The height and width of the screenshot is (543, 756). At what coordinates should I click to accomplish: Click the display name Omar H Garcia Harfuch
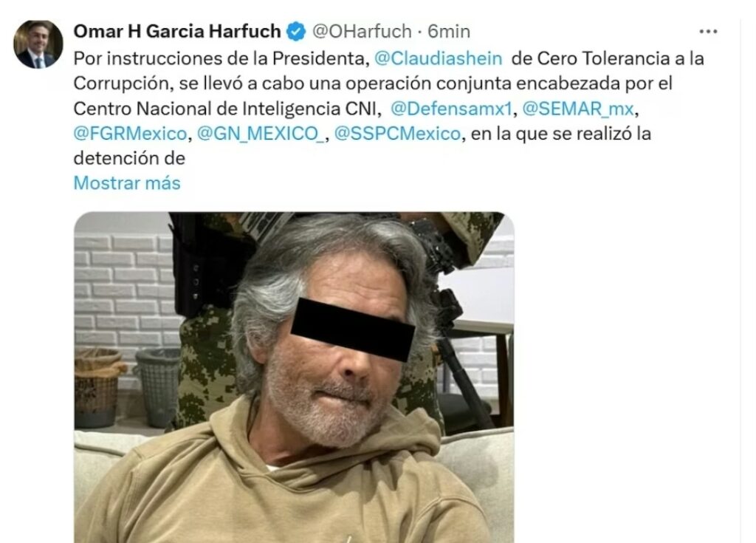coord(177,31)
